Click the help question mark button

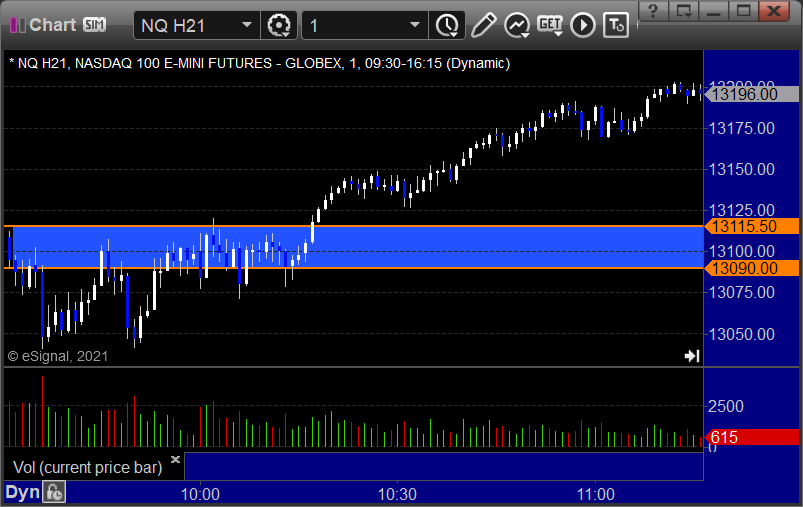(653, 11)
